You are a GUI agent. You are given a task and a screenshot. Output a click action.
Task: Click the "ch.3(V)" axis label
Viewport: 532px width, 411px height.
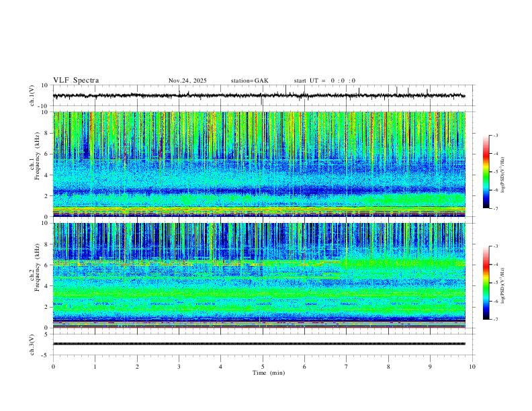point(32,345)
